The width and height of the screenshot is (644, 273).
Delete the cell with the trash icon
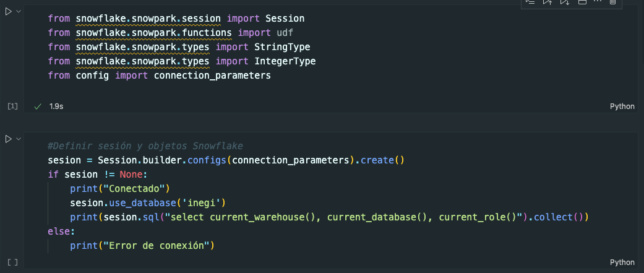point(612,2)
